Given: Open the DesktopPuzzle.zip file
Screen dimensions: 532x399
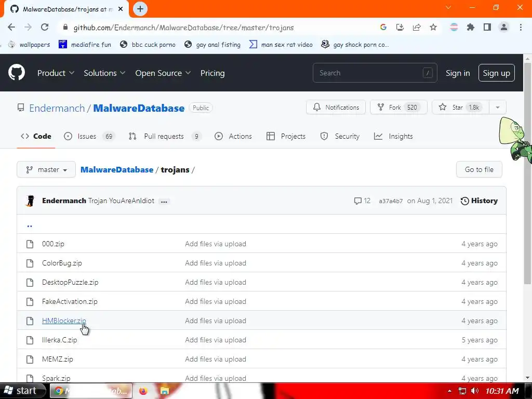Looking at the screenshot, I should [x=70, y=282].
